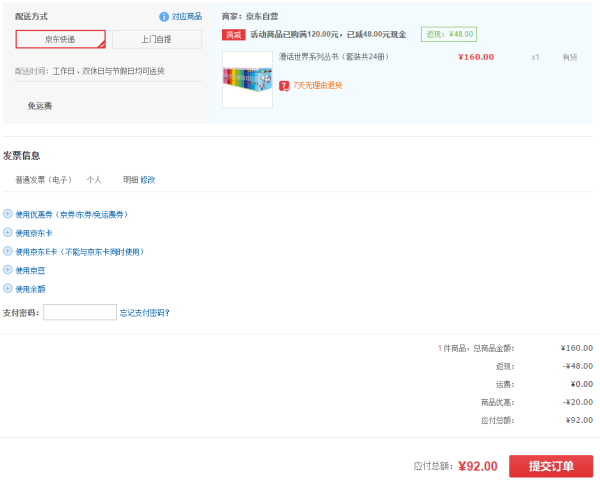Screen dimensions: 600x480
Task: Click plus icon next to 使用京东E卡
Action: click(x=8, y=251)
